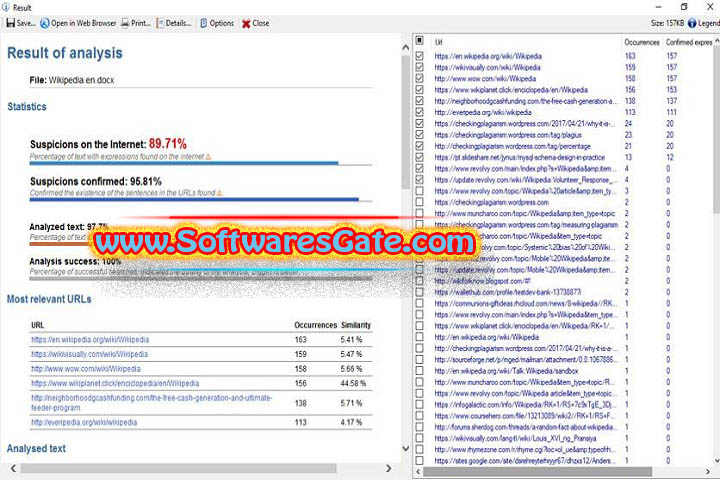Open wikivisually.com link in Most relevant URLs
The width and height of the screenshot is (720, 480).
point(90,354)
